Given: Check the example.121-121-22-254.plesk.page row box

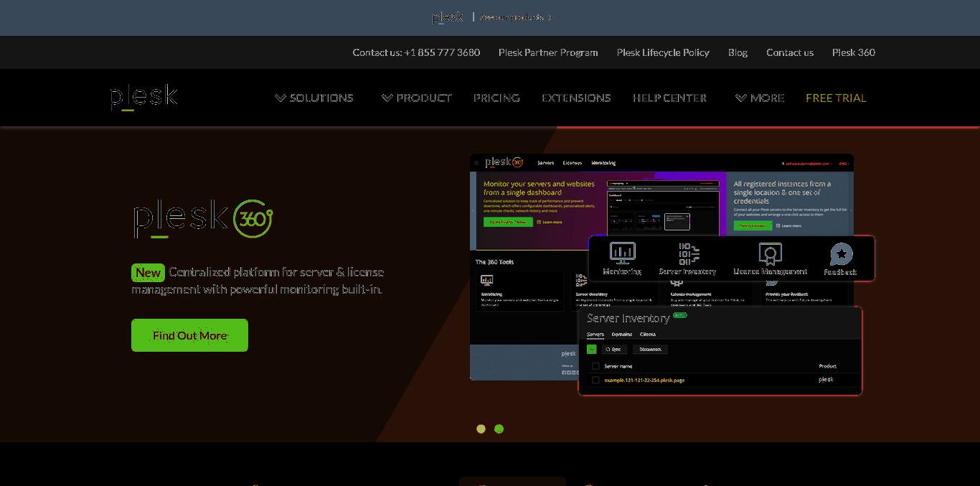Looking at the screenshot, I should (x=595, y=380).
